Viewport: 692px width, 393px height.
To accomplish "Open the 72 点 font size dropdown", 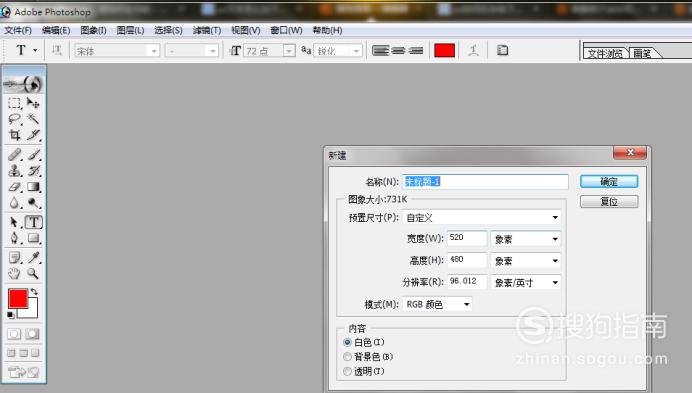I will tap(289, 51).
